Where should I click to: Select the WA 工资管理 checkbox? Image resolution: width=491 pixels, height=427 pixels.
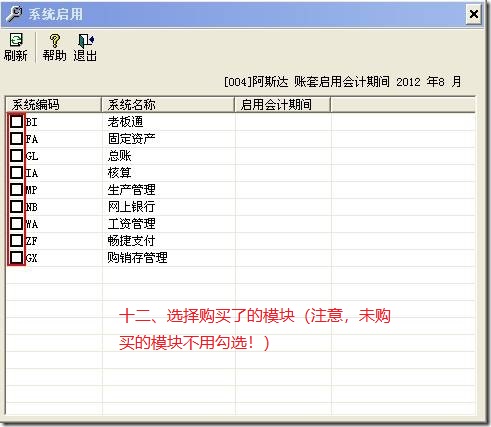pyautogui.click(x=16, y=223)
